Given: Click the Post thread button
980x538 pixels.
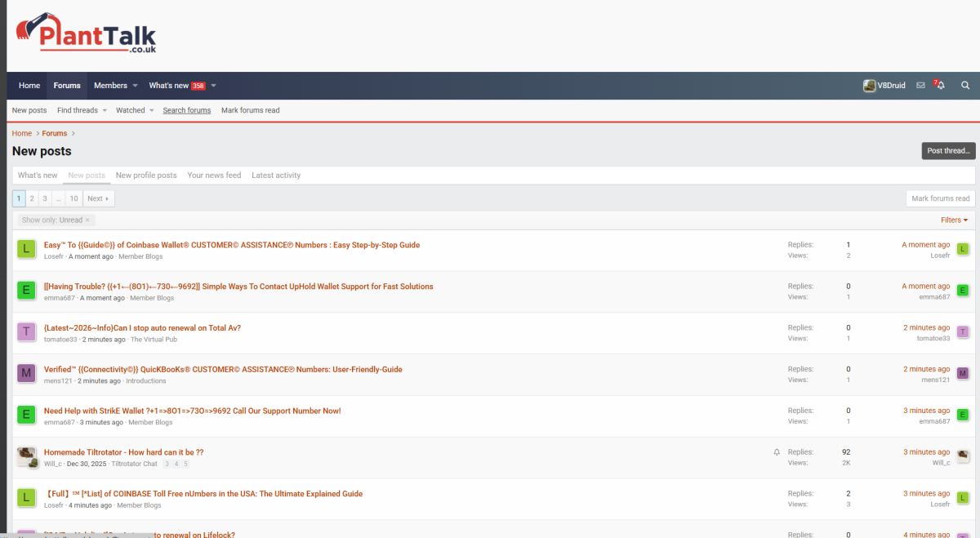Looking at the screenshot, I should (948, 151).
